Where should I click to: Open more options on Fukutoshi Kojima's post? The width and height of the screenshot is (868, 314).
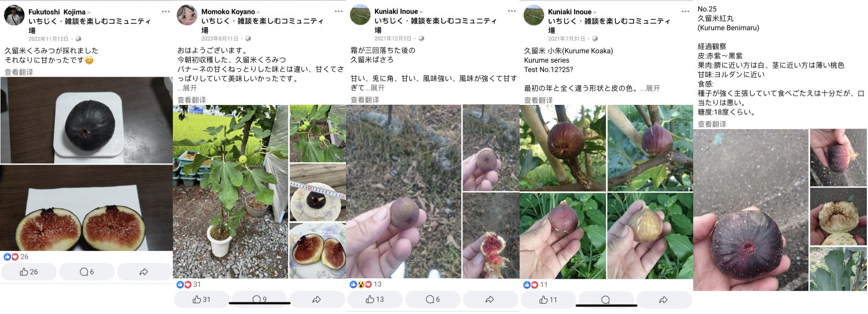point(166,11)
